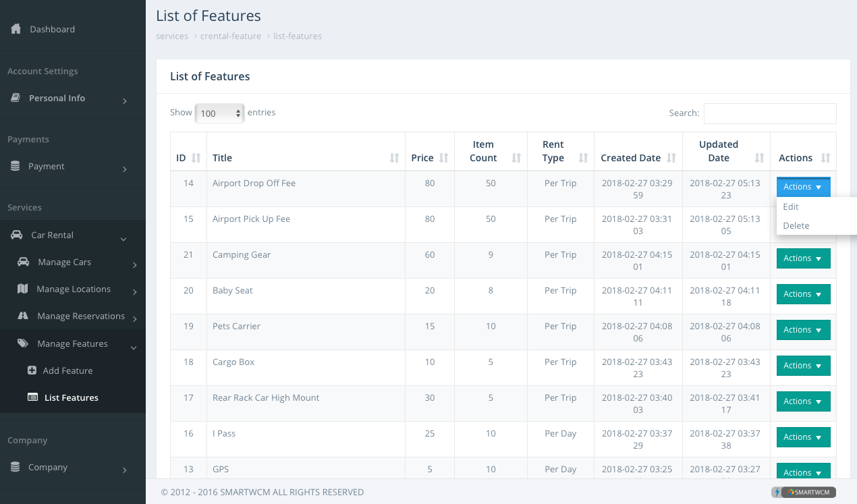
Task: Expand the Company menu arrow
Action: tap(125, 470)
